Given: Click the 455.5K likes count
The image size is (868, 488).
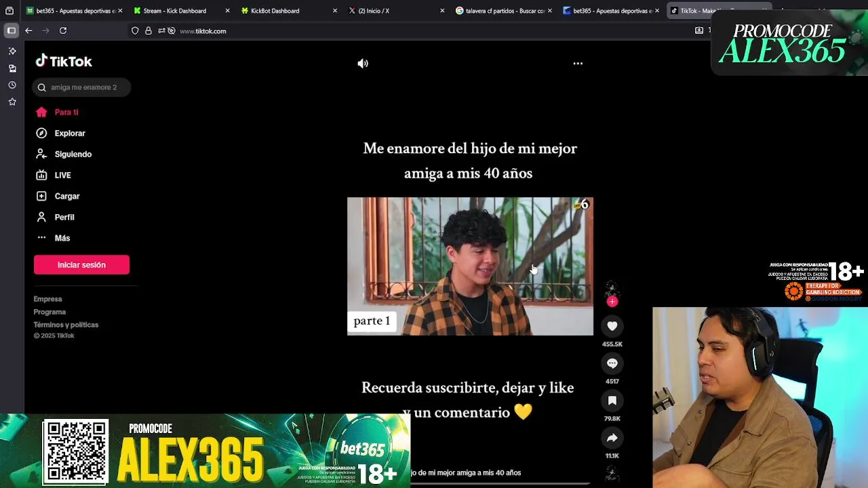Looking at the screenshot, I should (612, 344).
